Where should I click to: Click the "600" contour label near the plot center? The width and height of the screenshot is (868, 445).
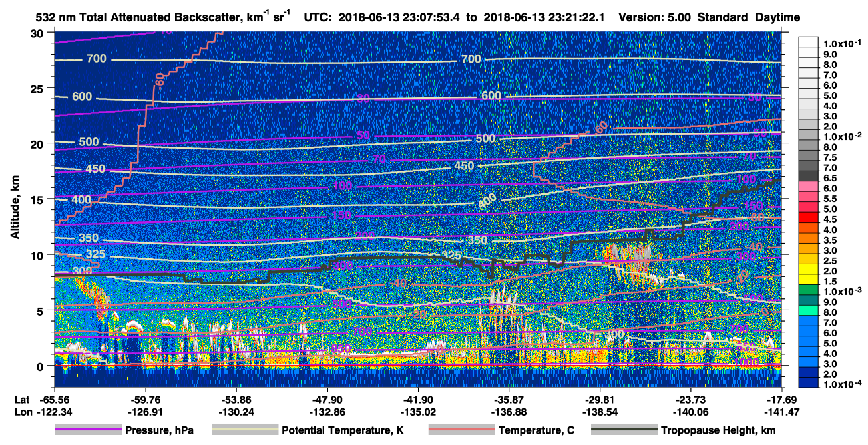tap(491, 96)
